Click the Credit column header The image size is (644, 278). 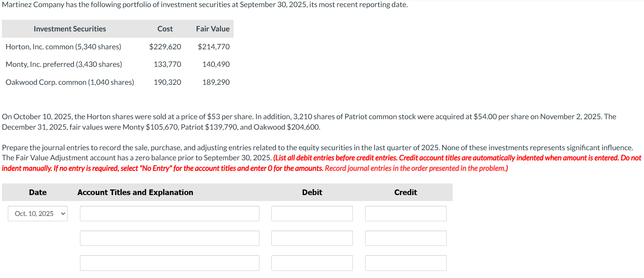point(406,192)
